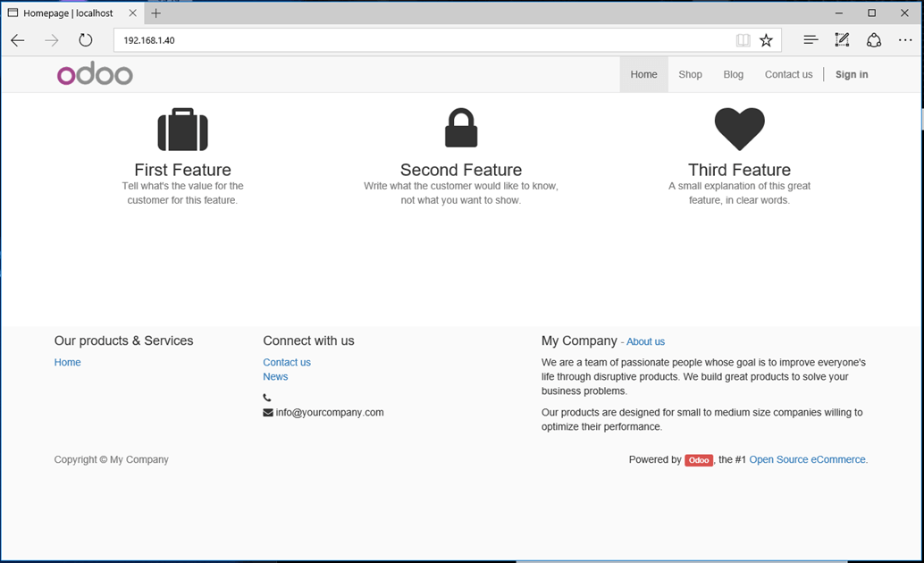Open a new tab with plus button

[x=156, y=13]
